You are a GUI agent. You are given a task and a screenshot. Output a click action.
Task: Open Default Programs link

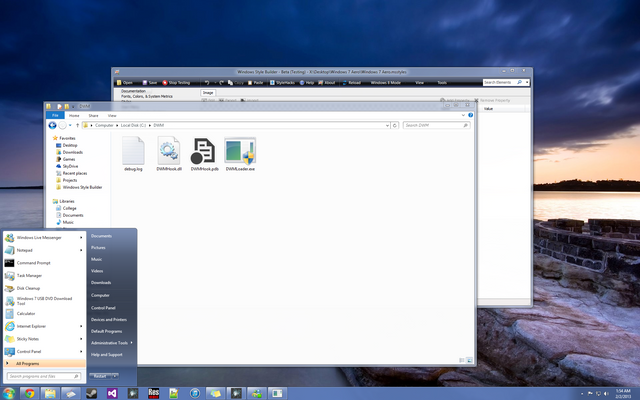click(x=106, y=331)
